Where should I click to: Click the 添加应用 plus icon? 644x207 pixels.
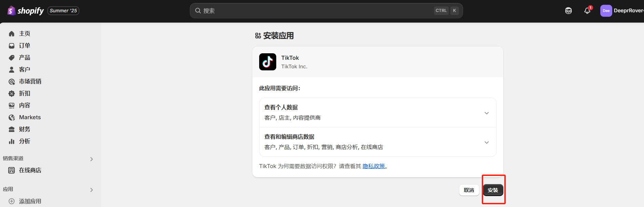[12, 201]
